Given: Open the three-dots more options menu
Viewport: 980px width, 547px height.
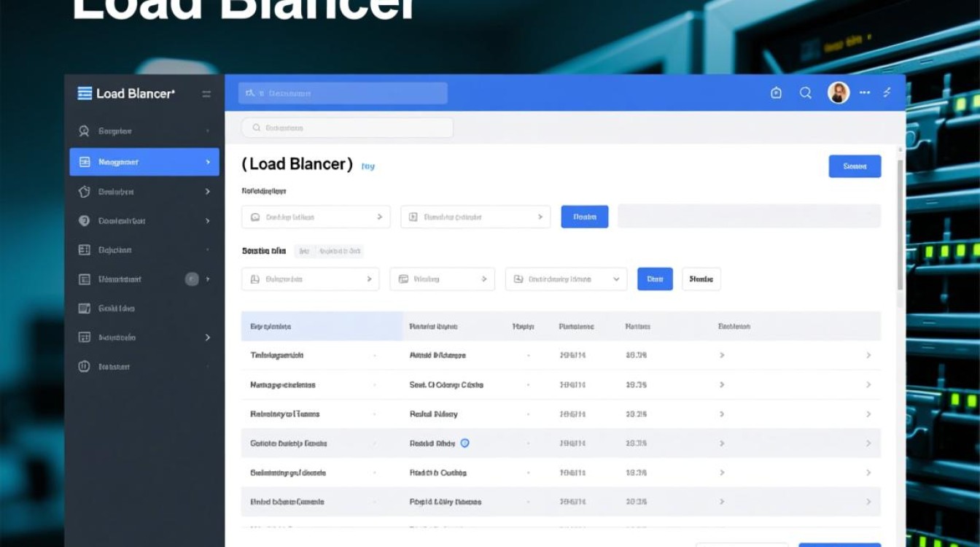Looking at the screenshot, I should click(x=865, y=93).
